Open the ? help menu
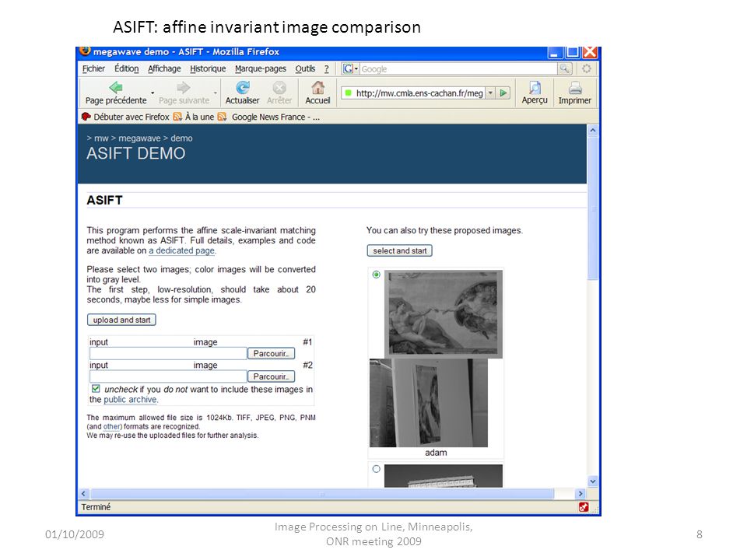This screenshot has width=747, height=560. pos(327,68)
